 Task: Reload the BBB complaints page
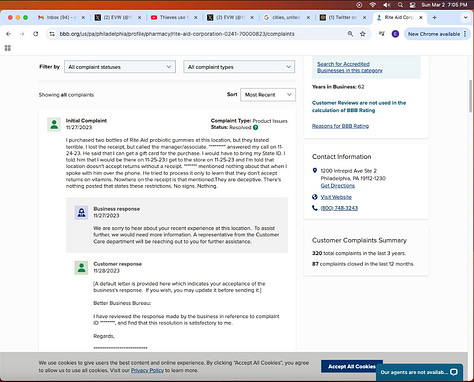click(x=36, y=34)
